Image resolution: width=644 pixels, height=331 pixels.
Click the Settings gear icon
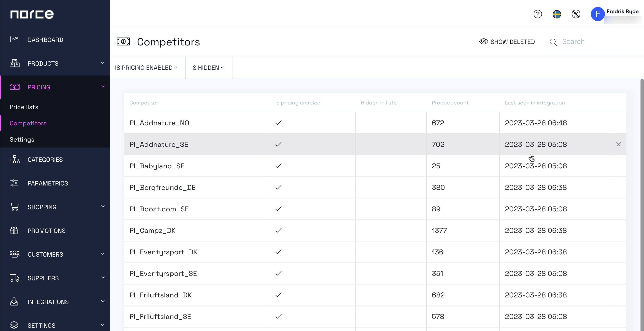click(14, 325)
